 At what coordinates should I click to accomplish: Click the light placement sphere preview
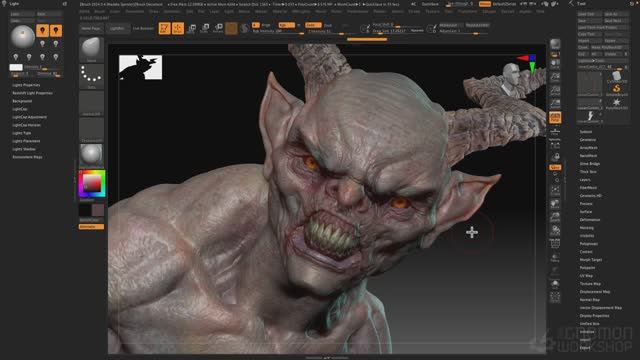point(22,37)
